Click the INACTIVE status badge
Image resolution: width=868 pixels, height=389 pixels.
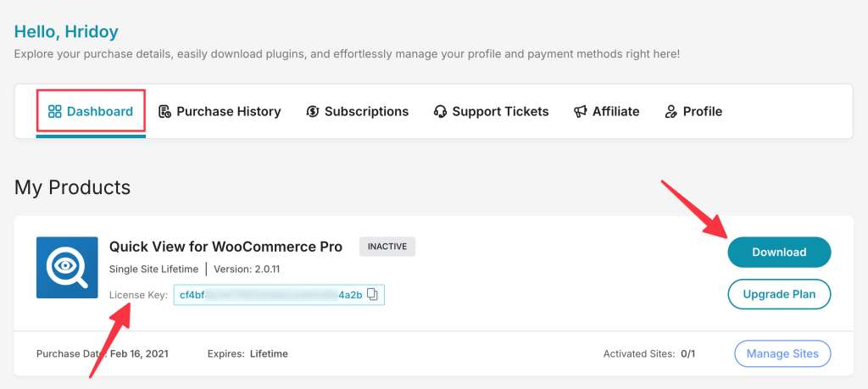pyautogui.click(x=387, y=247)
